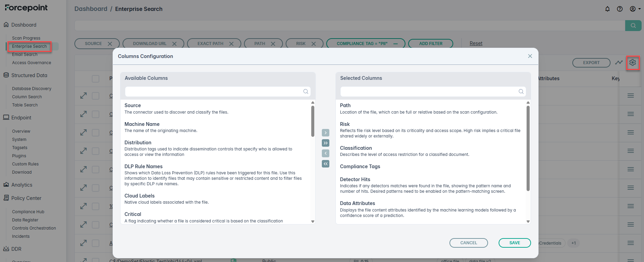Viewport: 644px width, 262px height.
Task: Check the first table row checkbox
Action: pos(96,96)
